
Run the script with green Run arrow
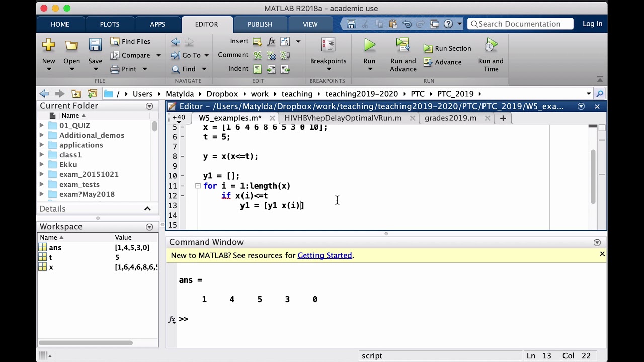[x=370, y=45]
